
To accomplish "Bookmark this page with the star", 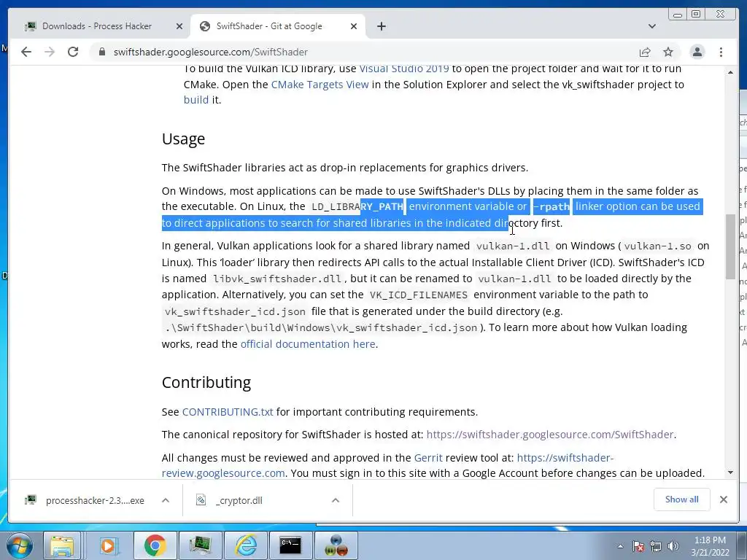I will coord(668,52).
